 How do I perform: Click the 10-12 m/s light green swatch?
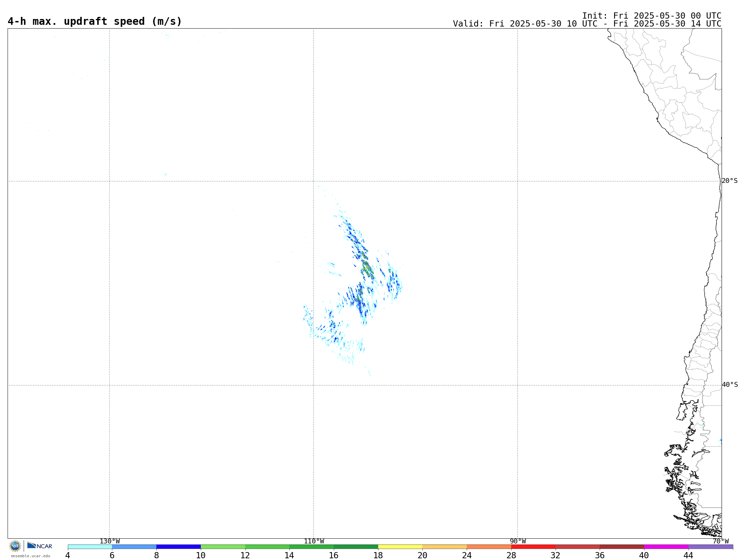pyautogui.click(x=223, y=547)
